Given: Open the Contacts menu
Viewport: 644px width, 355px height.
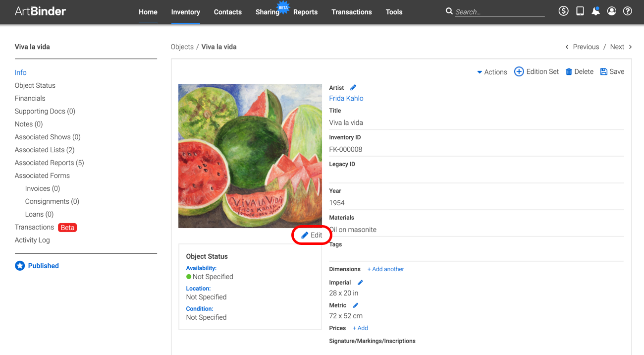Looking at the screenshot, I should [228, 12].
